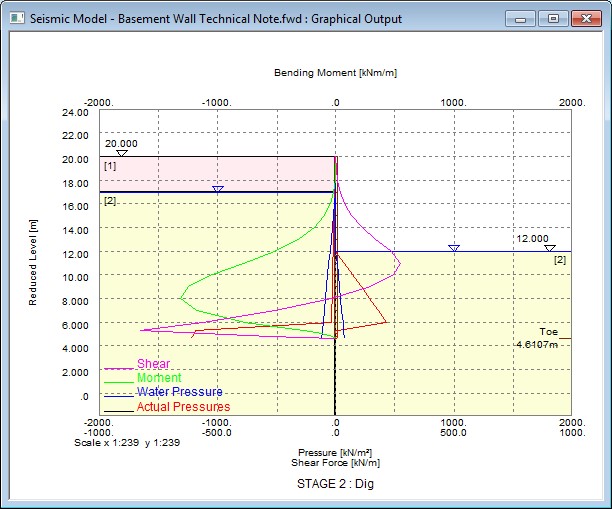The width and height of the screenshot is (612, 509).
Task: Select the Actual Pressures legend entry
Action: 183,406
